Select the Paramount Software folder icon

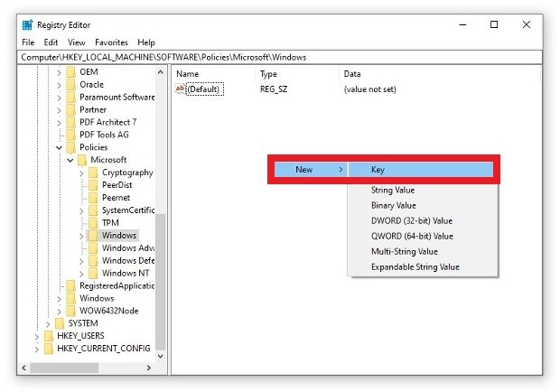tap(71, 98)
